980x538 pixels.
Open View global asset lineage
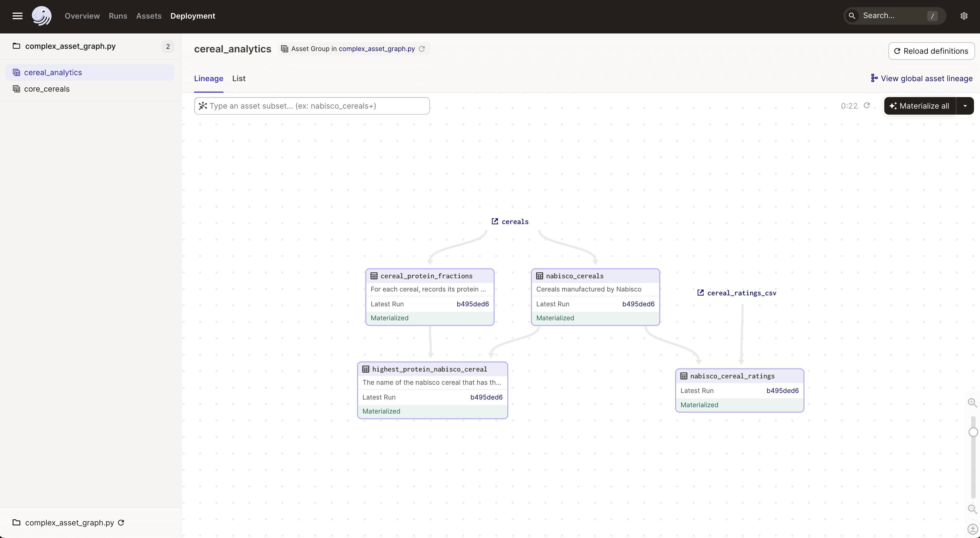pos(922,78)
